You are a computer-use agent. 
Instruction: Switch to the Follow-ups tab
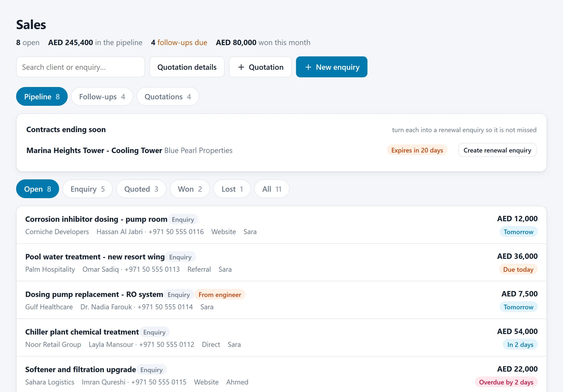pyautogui.click(x=102, y=97)
